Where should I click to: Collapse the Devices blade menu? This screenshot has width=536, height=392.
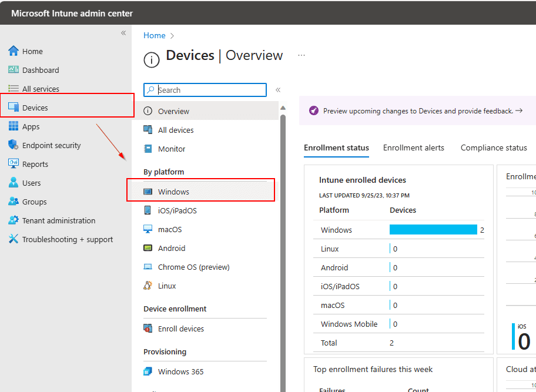coord(277,89)
